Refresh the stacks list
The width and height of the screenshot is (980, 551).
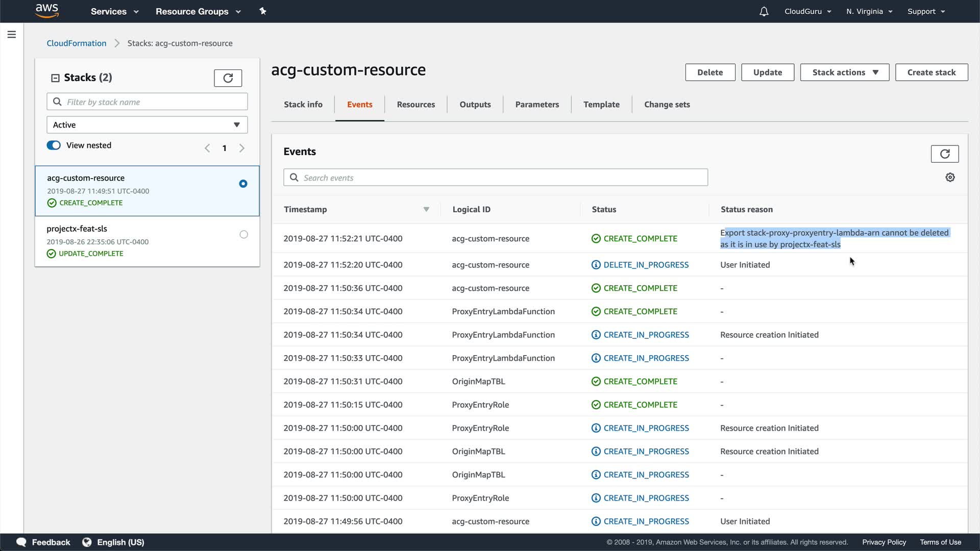228,78
